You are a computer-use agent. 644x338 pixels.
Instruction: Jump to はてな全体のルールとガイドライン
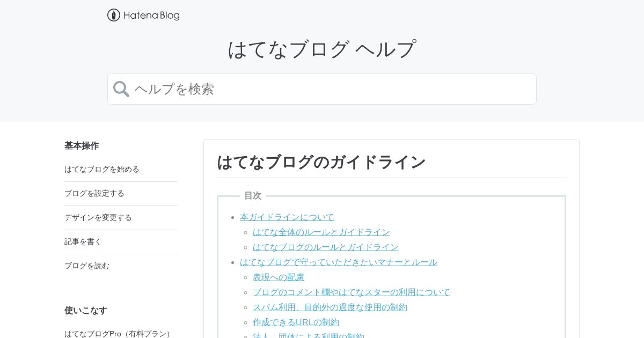tap(321, 232)
